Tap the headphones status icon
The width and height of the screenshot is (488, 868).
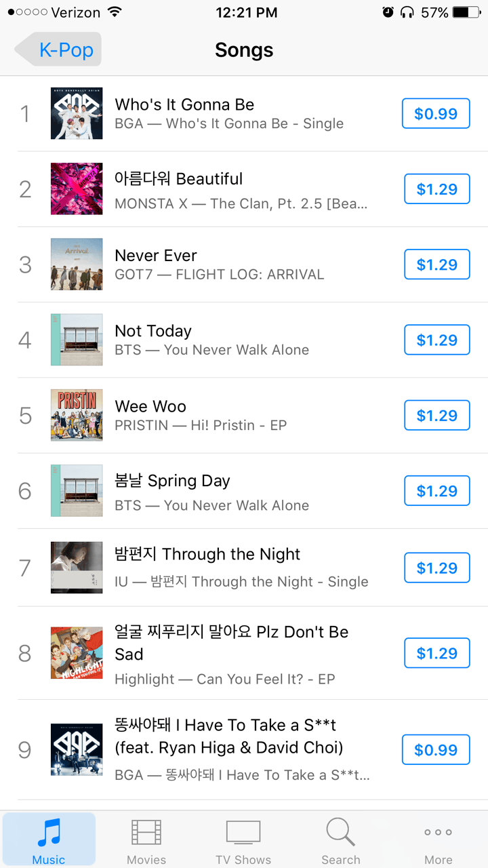click(x=407, y=12)
